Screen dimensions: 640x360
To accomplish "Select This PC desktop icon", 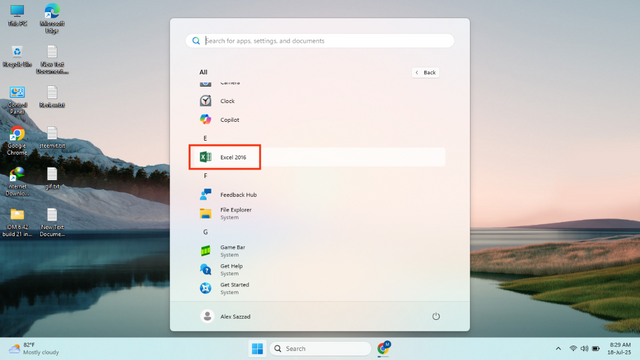I will tap(17, 16).
